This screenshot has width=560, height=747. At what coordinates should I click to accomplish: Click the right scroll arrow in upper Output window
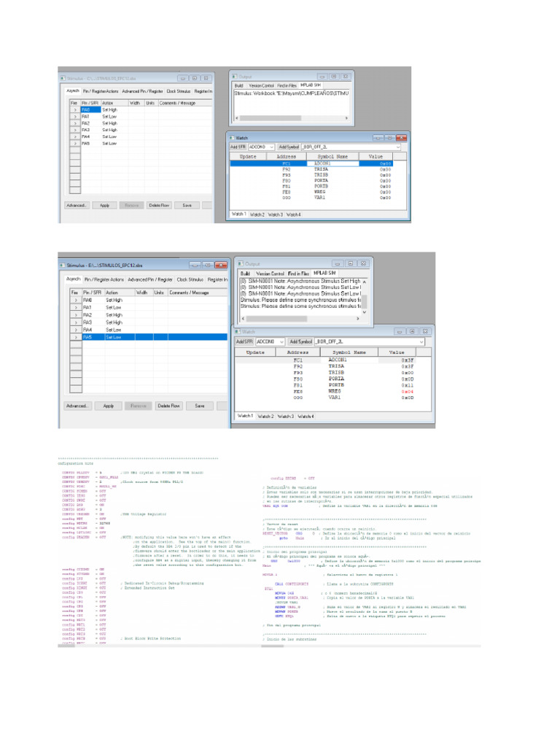(346, 117)
